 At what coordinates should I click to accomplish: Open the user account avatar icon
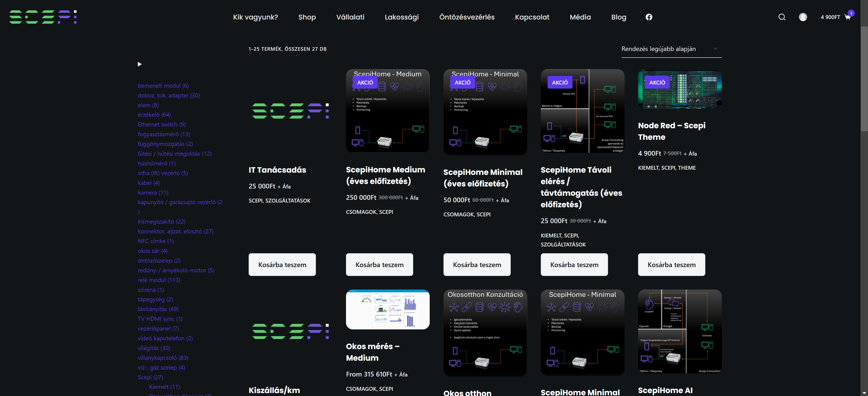(x=803, y=17)
